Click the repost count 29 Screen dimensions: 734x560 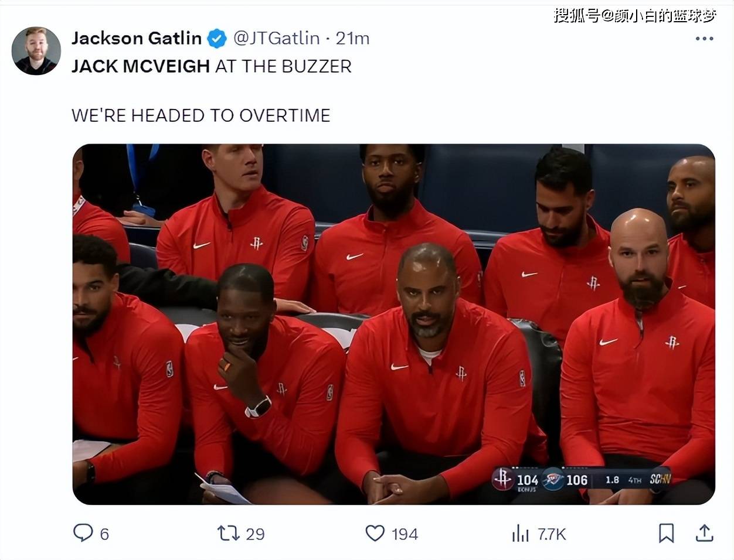pos(255,534)
